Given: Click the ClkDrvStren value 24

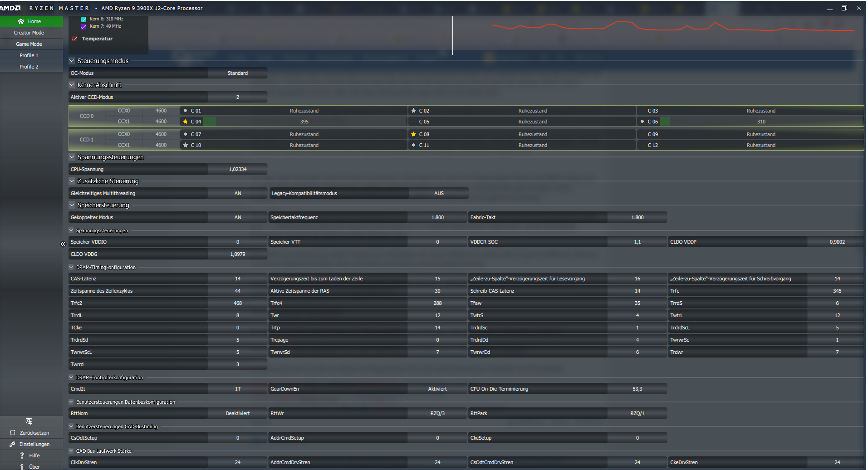Looking at the screenshot, I should pyautogui.click(x=237, y=462).
